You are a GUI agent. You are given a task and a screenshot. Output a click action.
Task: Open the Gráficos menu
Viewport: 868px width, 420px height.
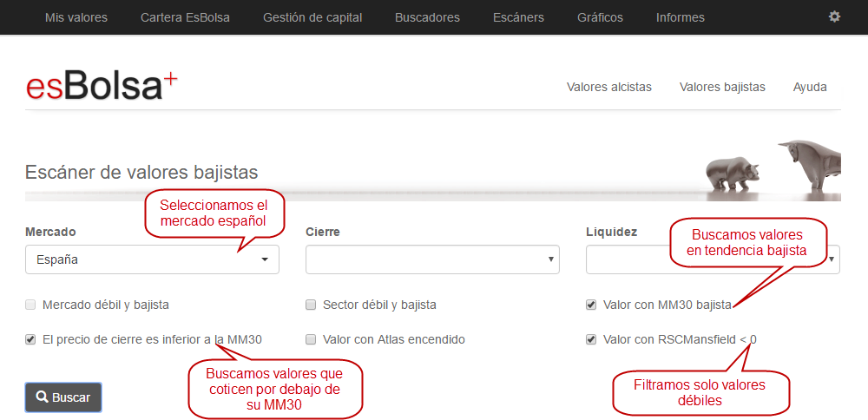click(x=600, y=17)
